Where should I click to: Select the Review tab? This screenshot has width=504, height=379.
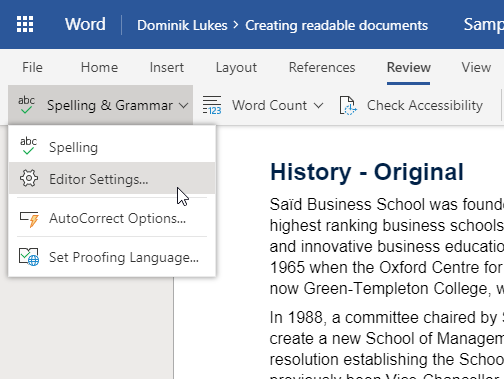coord(409,67)
